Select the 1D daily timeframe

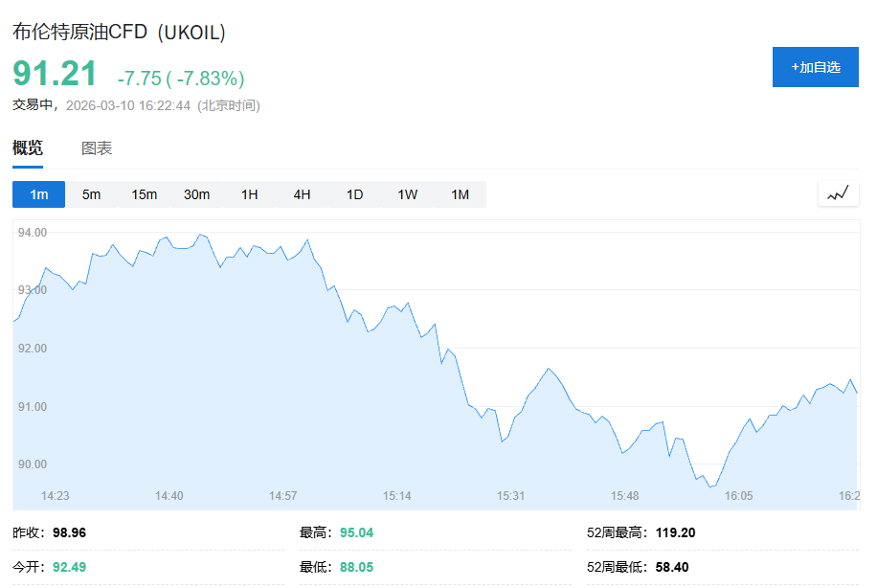click(353, 193)
